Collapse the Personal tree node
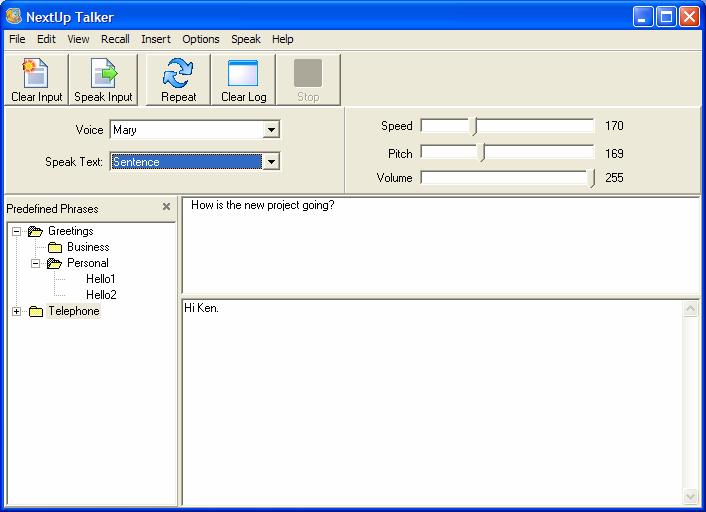 pyautogui.click(x=35, y=263)
